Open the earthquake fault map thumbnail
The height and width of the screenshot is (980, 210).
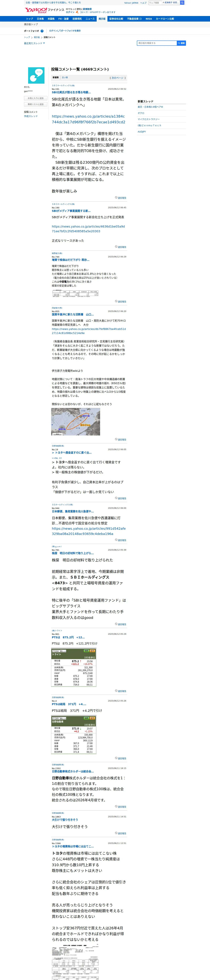75,422
